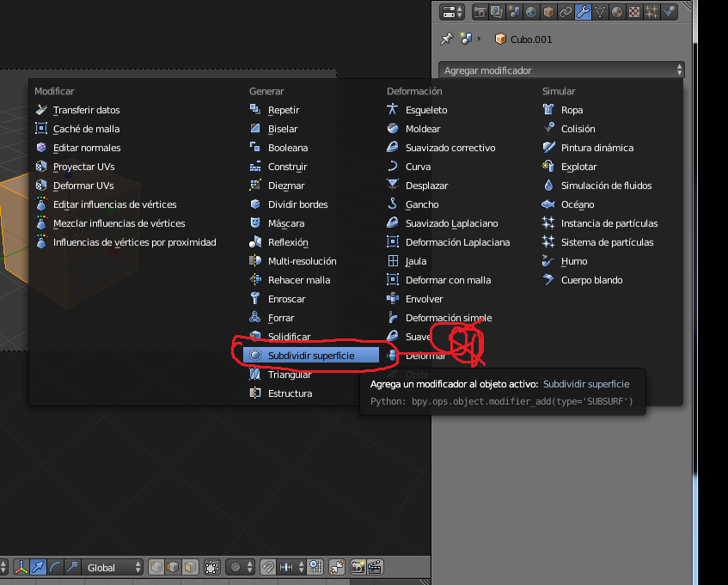
Task: Toggle the 3D manipulator axes widget
Action: (21, 567)
